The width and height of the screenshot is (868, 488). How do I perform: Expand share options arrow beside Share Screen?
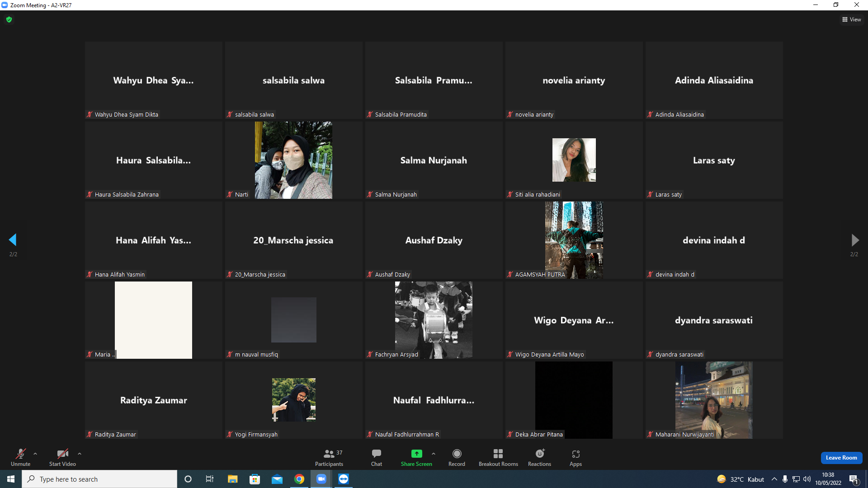coord(434,454)
